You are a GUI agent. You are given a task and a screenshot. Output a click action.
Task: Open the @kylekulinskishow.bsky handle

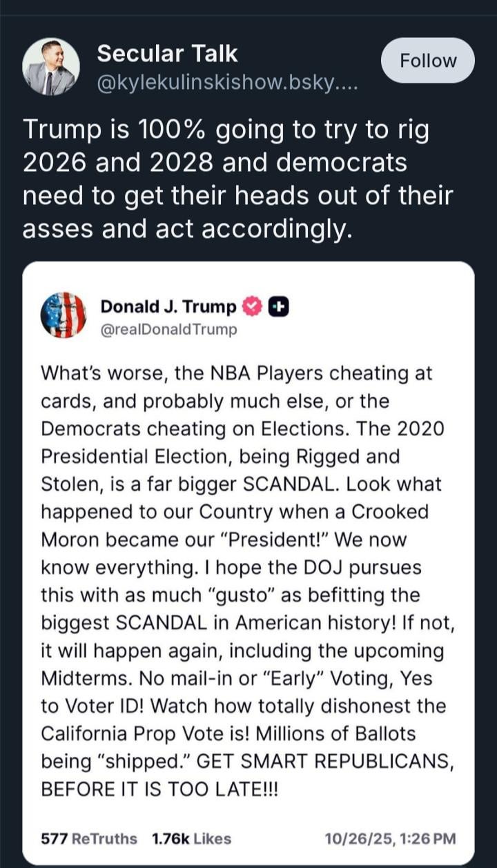pyautogui.click(x=226, y=83)
